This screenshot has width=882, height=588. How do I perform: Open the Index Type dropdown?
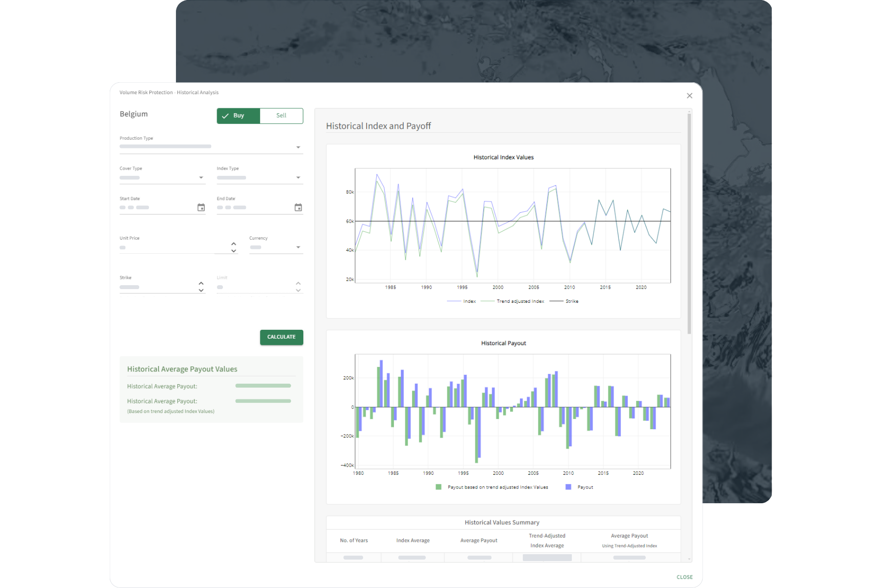260,177
